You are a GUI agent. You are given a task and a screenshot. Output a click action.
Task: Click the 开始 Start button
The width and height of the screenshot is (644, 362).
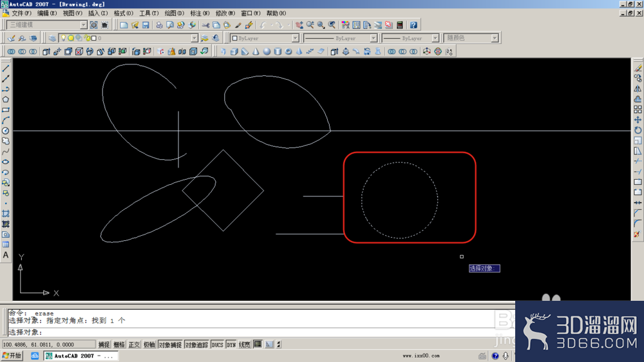click(12, 356)
